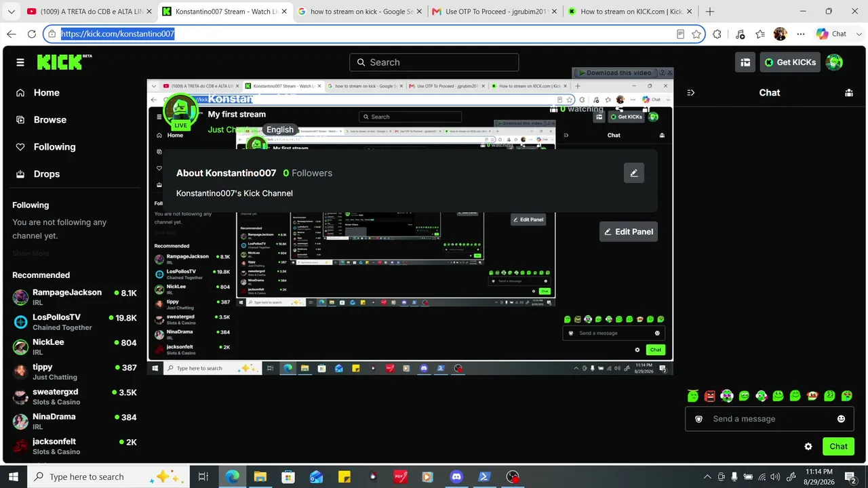Send message with green Chat button
The width and height of the screenshot is (868, 488).
coord(838,447)
